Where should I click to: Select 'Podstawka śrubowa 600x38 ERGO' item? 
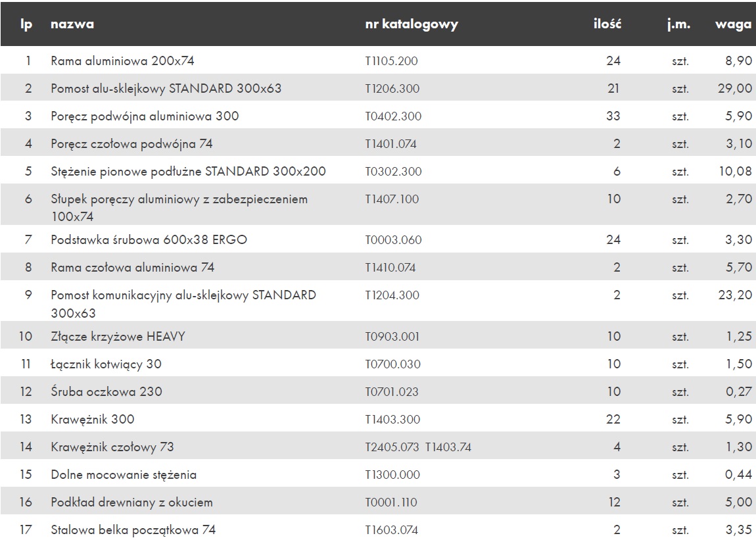tap(149, 240)
